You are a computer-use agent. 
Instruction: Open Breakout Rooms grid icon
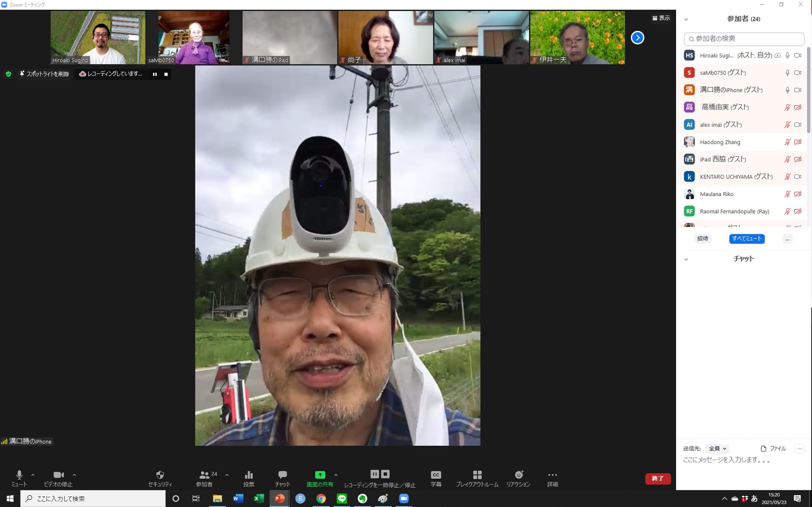477,478
